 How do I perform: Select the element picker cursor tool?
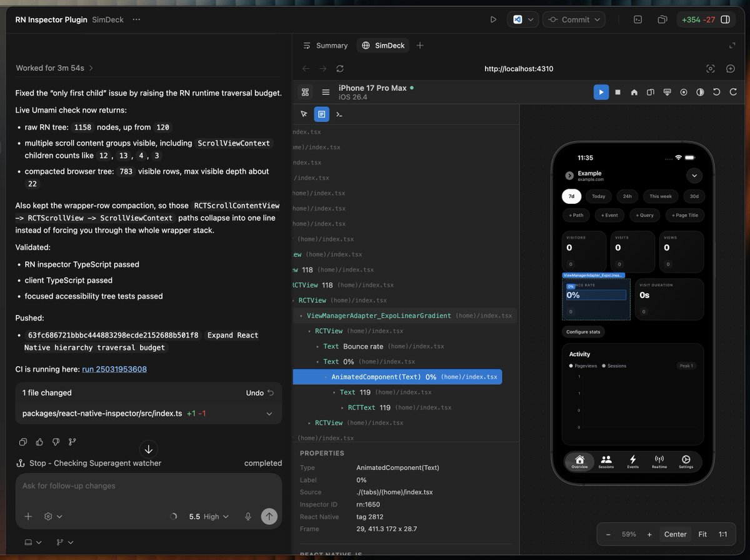coord(304,114)
